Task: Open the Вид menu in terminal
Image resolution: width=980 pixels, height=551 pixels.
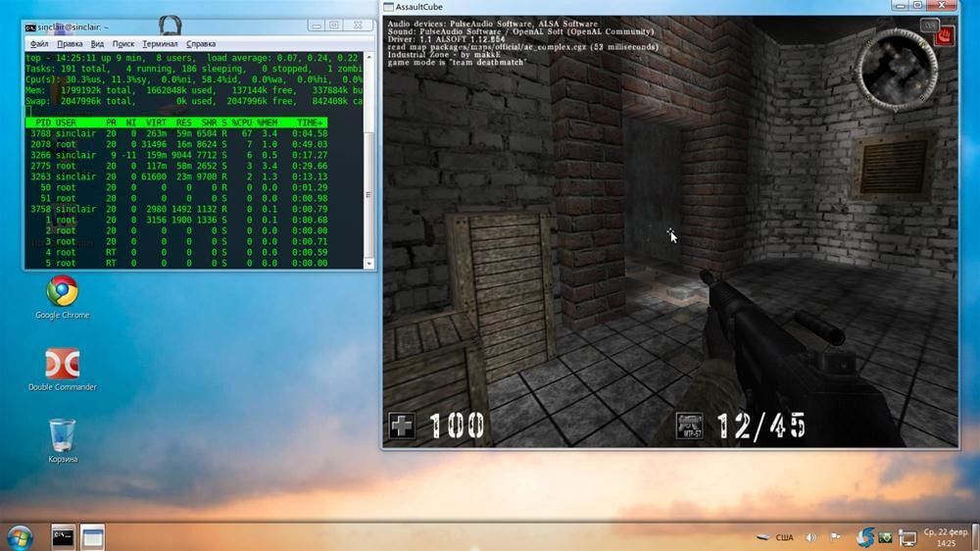Action: [x=97, y=44]
